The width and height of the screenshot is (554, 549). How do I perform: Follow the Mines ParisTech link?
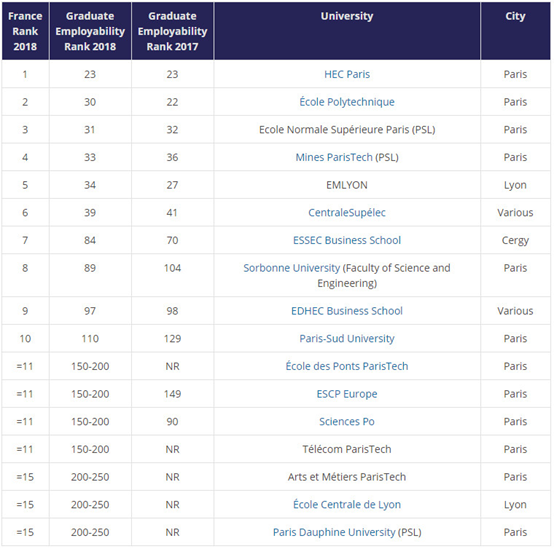(x=334, y=157)
